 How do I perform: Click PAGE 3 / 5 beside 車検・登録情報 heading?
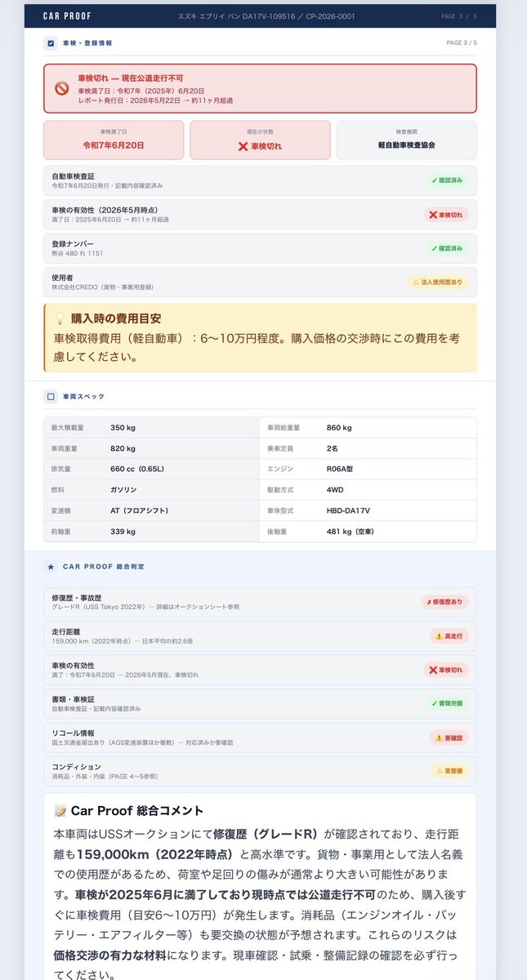pyautogui.click(x=462, y=42)
